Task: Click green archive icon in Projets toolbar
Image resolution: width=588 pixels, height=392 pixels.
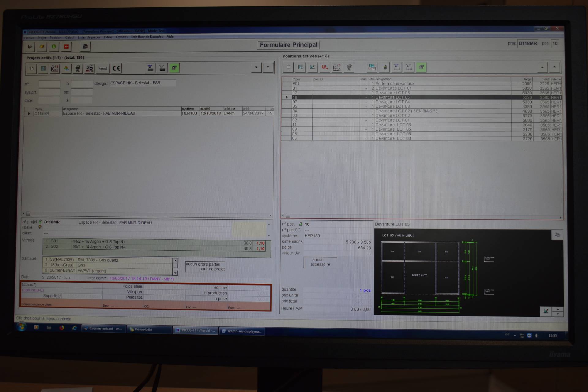Action: (174, 68)
